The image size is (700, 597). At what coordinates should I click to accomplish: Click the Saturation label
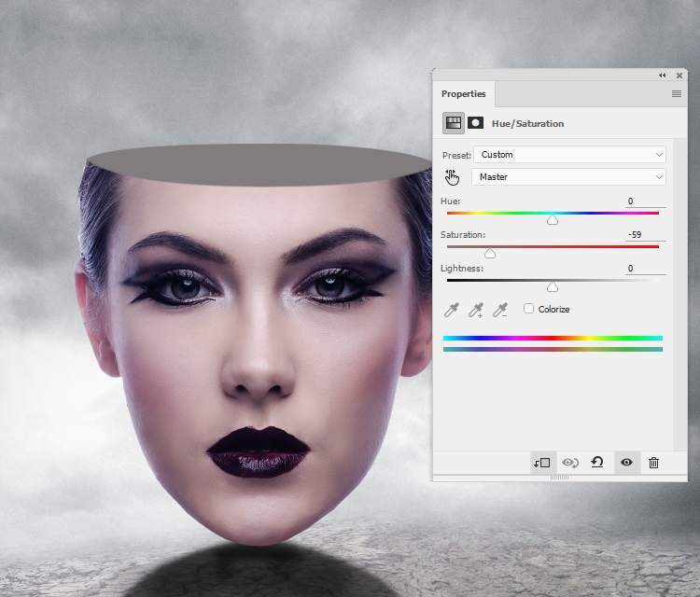[x=463, y=235]
